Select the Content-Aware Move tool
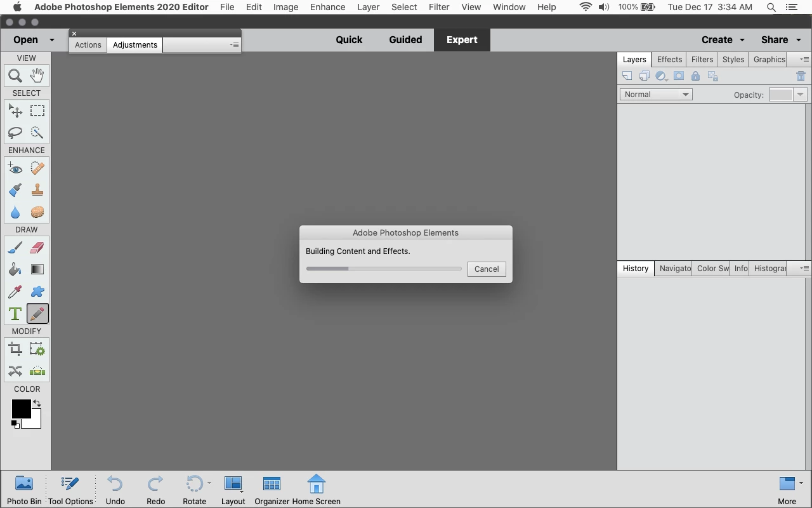812x508 pixels. 15,371
